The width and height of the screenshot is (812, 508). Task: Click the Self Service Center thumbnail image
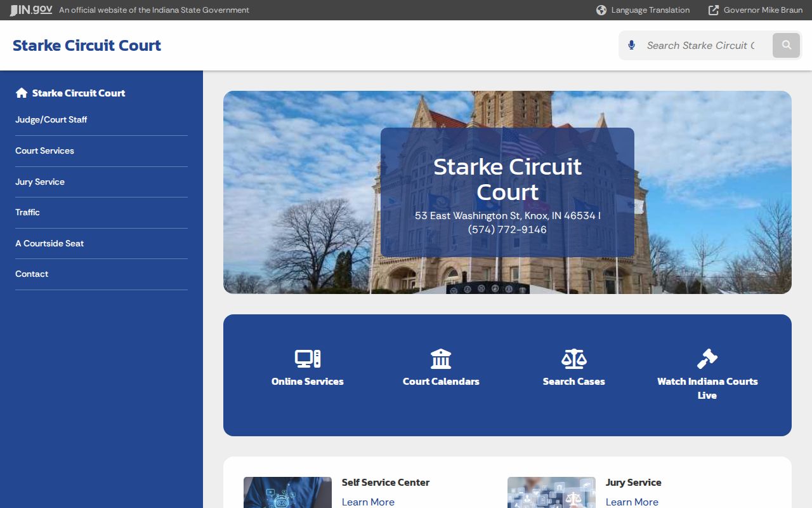coord(287,493)
